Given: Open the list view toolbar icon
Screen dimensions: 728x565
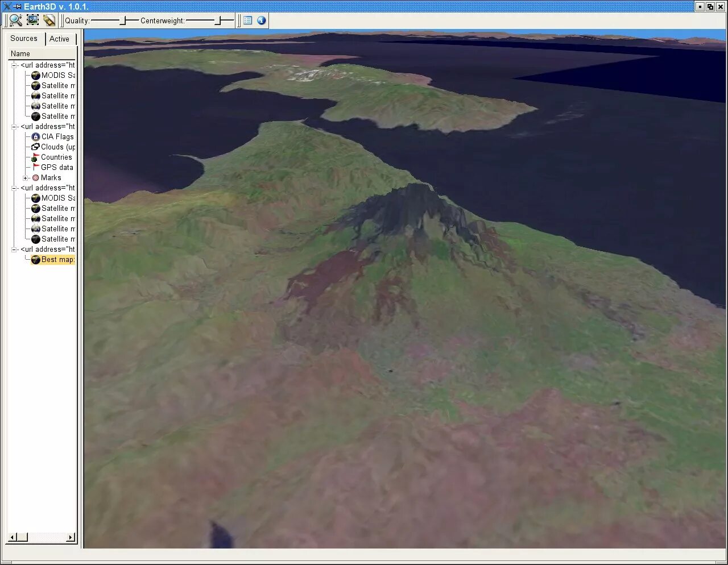Looking at the screenshot, I should click(x=248, y=20).
